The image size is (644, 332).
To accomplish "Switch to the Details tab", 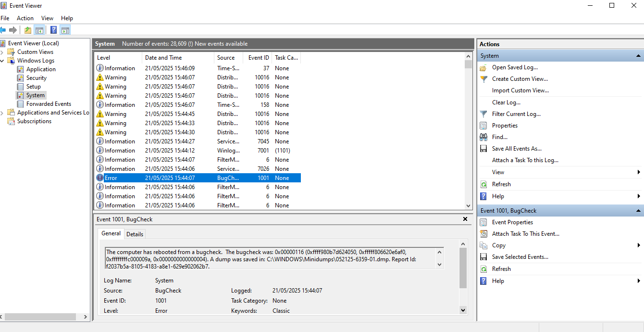I will [x=135, y=234].
